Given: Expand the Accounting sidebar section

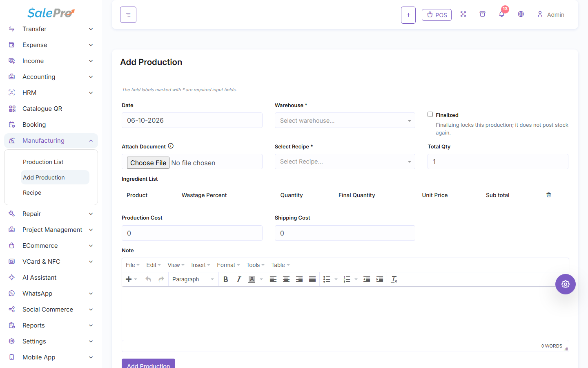Looking at the screenshot, I should pyautogui.click(x=51, y=77).
